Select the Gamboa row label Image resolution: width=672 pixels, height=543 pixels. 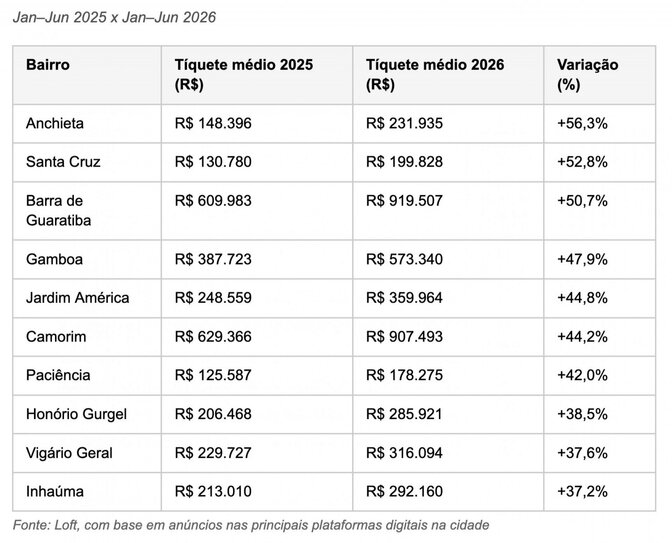point(54,259)
